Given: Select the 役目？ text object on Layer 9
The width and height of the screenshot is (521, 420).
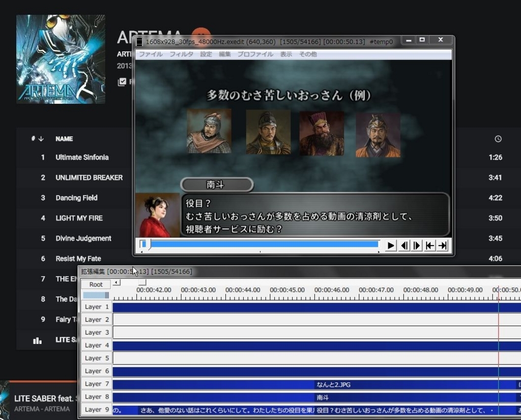Looking at the screenshot, I should 415,410.
